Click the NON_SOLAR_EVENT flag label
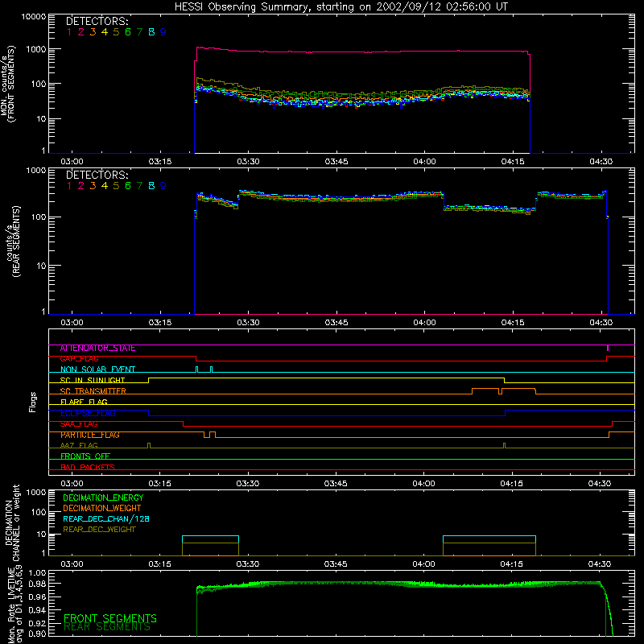 97,369
